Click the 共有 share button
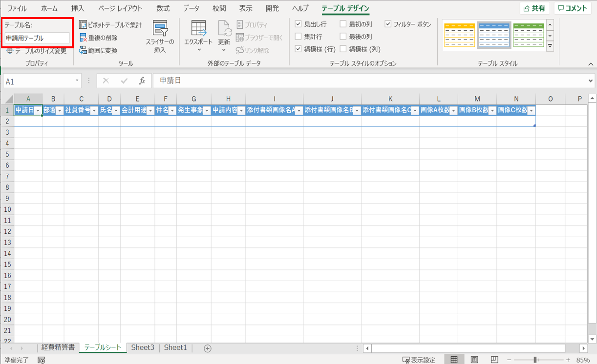The image size is (597, 364). (535, 8)
